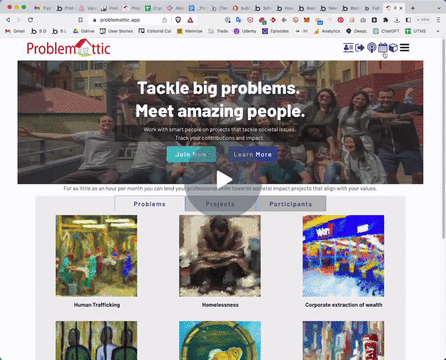Click the bookmark icon beside address bar
This screenshot has width=446, height=360.
(80, 20)
